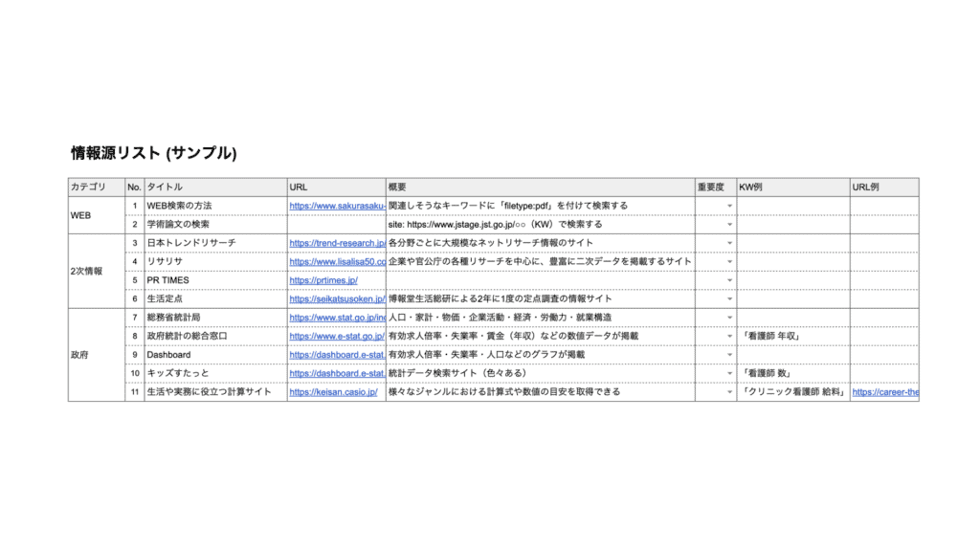Select the KW例 cell 「看護師 数」
Screen dimensions: 980x551
click(793, 373)
